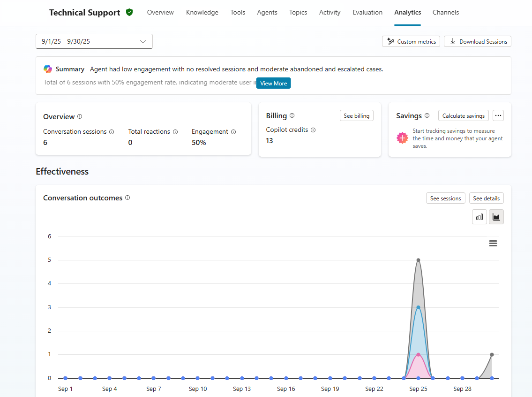Open Savings info icon
Image resolution: width=532 pixels, height=397 pixels.
(427, 115)
